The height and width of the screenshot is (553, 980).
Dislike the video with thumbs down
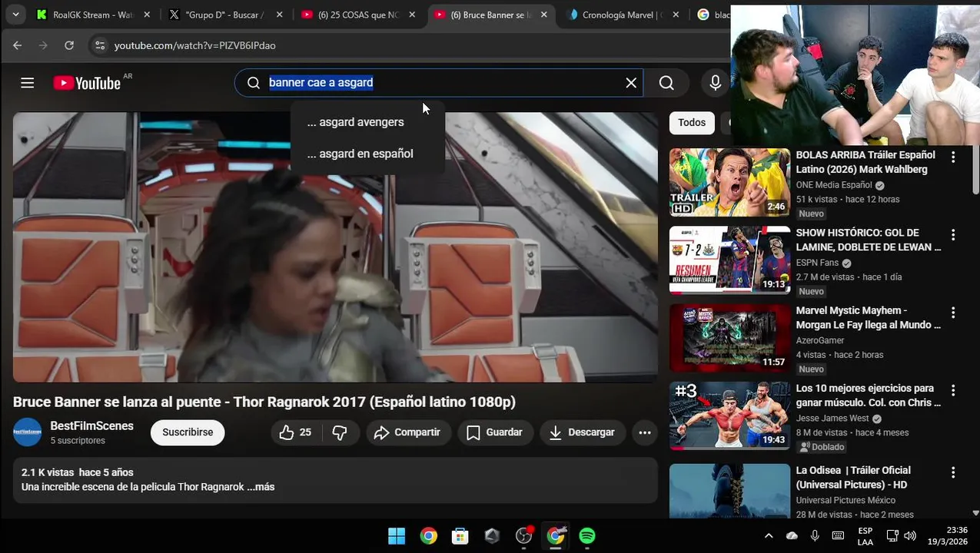(x=341, y=432)
